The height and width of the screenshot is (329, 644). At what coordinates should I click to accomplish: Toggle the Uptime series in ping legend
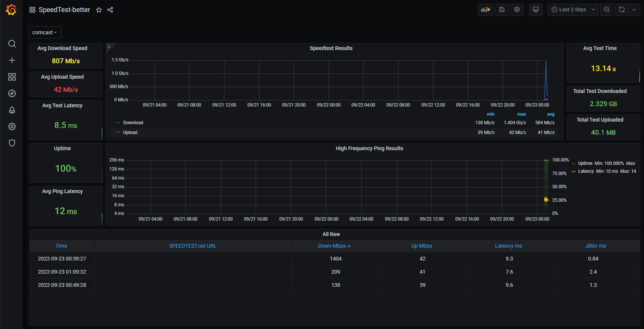pos(585,163)
